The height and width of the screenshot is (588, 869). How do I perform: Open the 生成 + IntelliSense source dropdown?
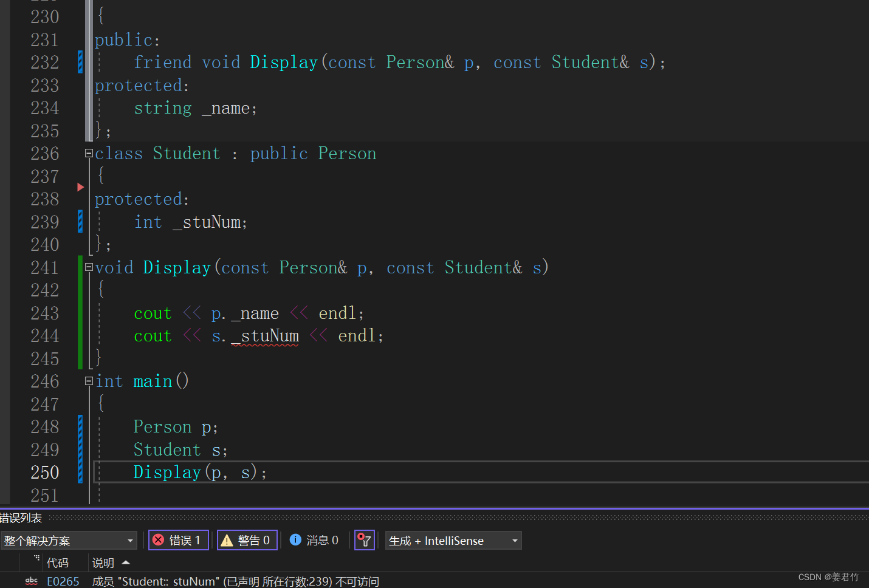(453, 541)
